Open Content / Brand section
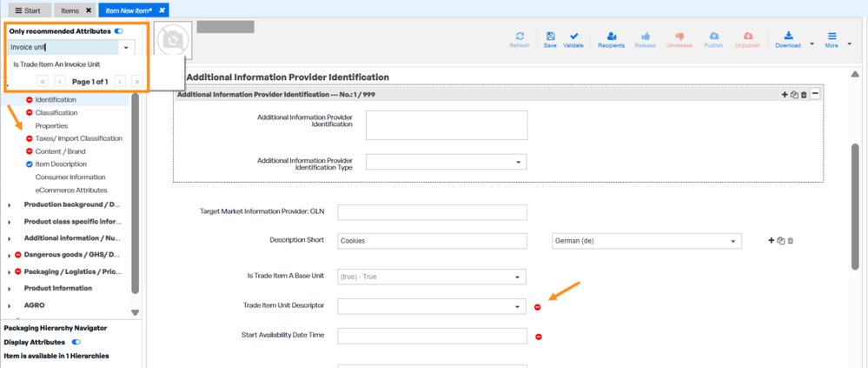 tap(60, 151)
